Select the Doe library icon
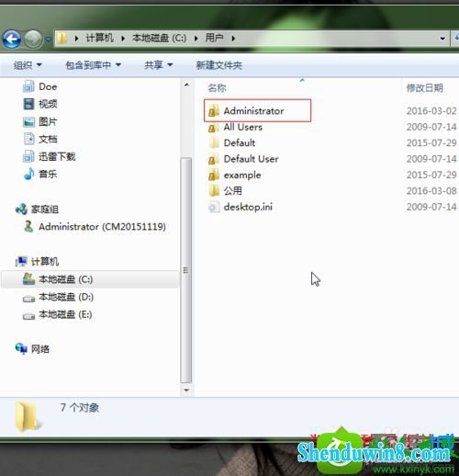This screenshot has height=476, width=459. pos(28,86)
